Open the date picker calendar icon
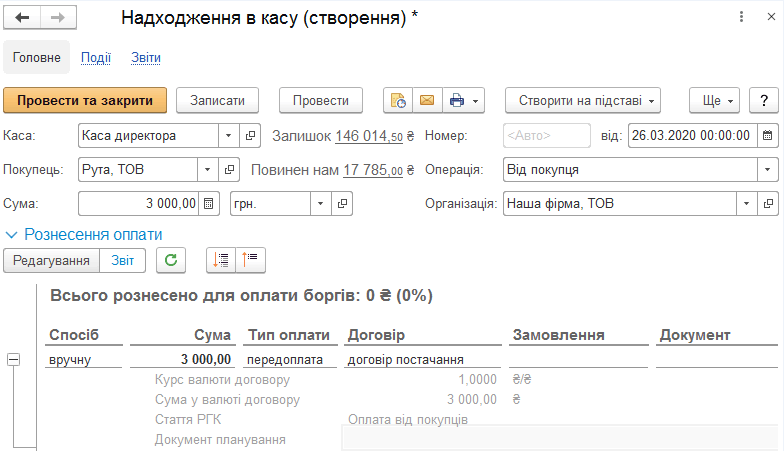The height and width of the screenshot is (451, 784). 768,136
